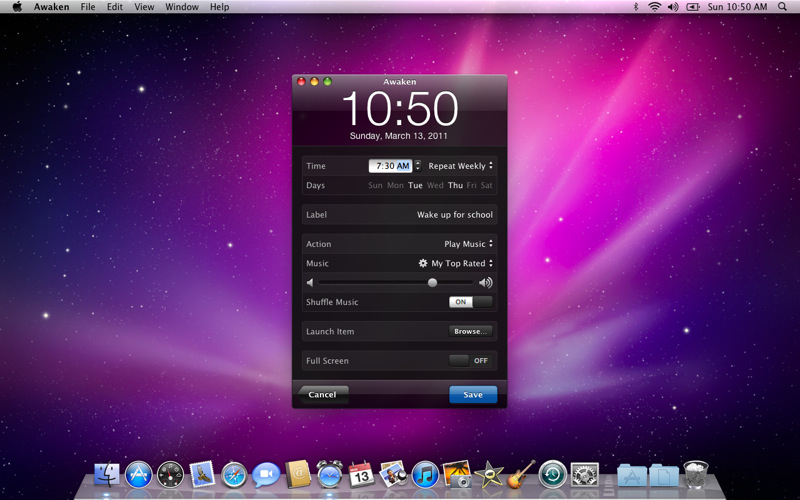Open Time Machine from the dock
Image resolution: width=800 pixels, height=500 pixels.
(552, 474)
